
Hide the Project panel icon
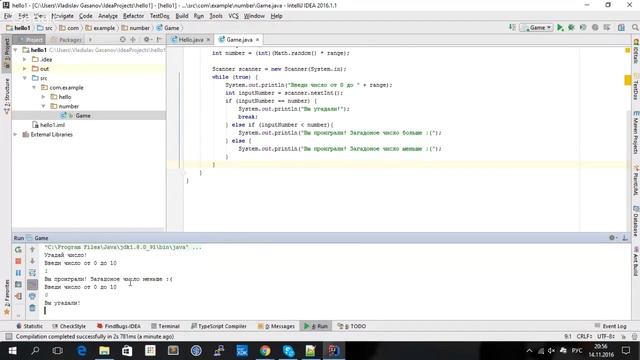tap(159, 40)
